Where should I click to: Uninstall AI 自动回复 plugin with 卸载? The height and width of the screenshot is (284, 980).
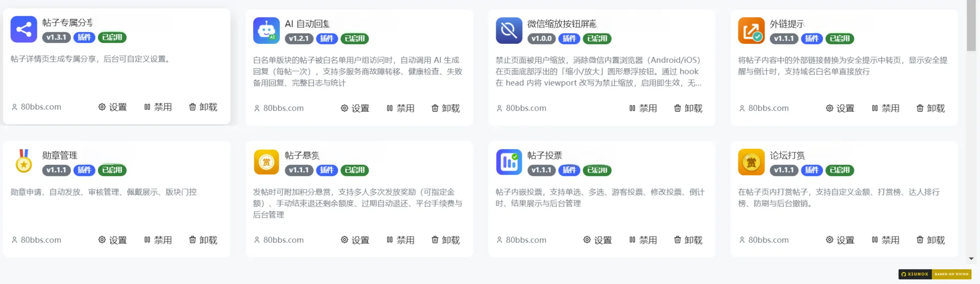446,108
